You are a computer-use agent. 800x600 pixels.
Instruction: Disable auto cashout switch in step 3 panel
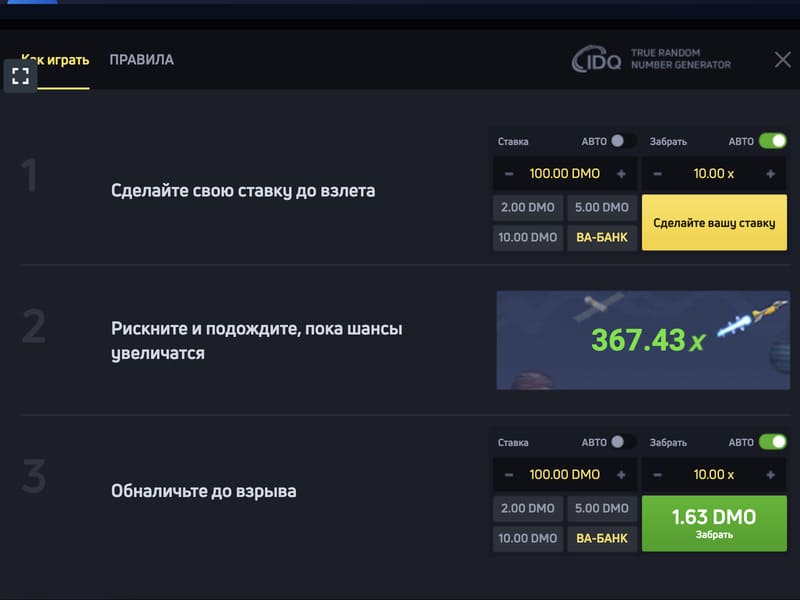(x=772, y=442)
